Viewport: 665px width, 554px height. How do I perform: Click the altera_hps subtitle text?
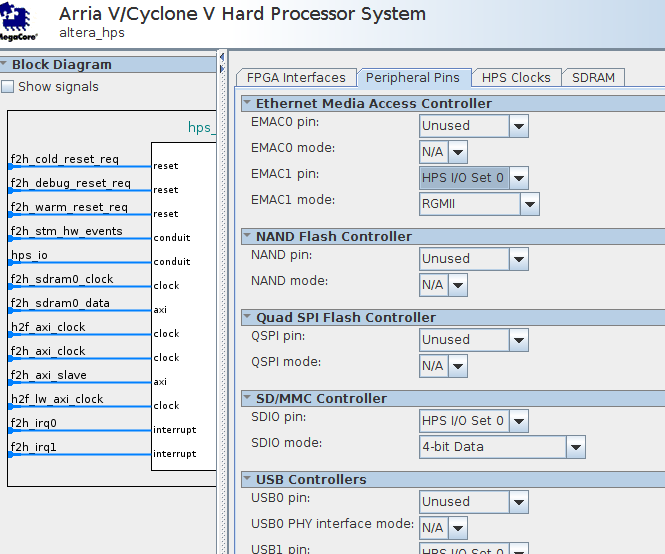92,33
